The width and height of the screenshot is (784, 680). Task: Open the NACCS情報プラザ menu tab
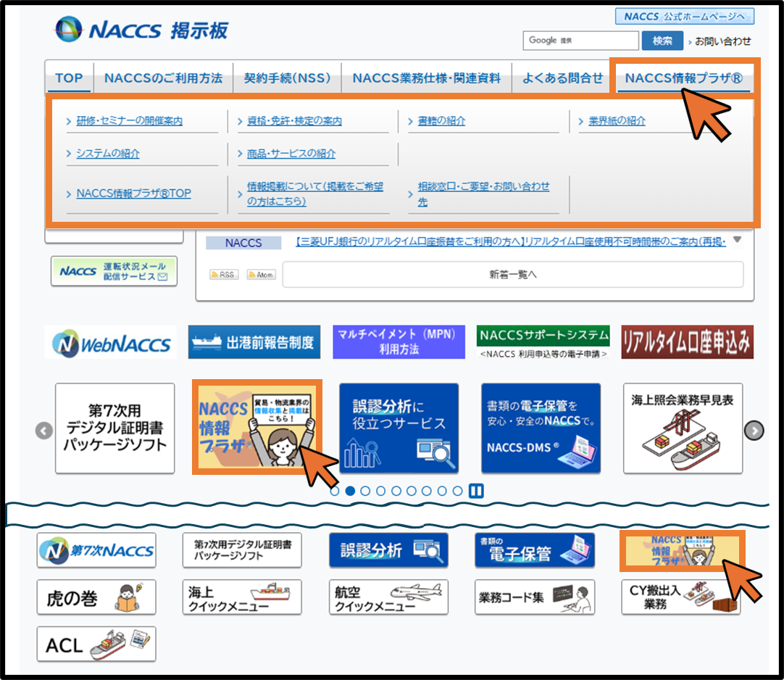pyautogui.click(x=683, y=78)
